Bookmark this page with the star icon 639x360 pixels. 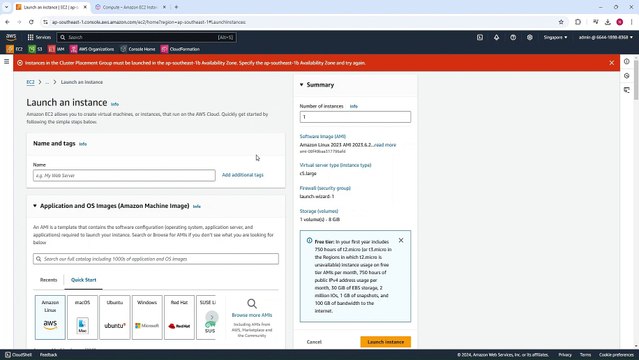[561, 22]
